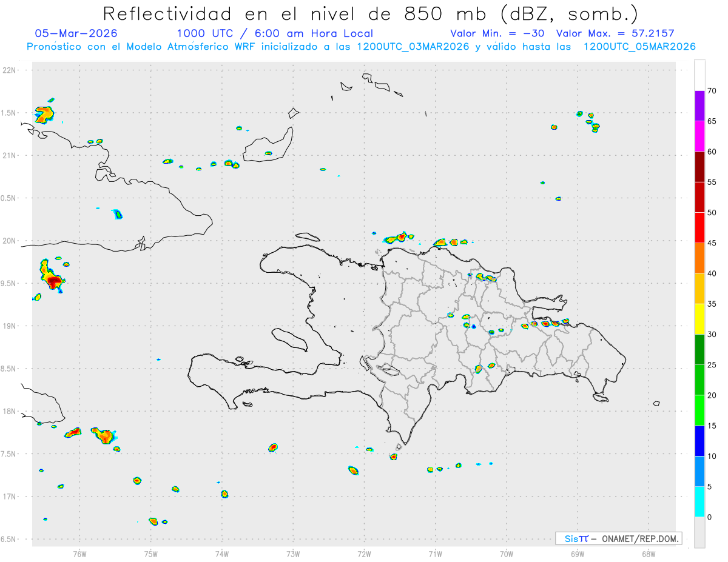728x562 pixels.
Task: Click the colorbar scale label '0'
Action: coord(709,517)
